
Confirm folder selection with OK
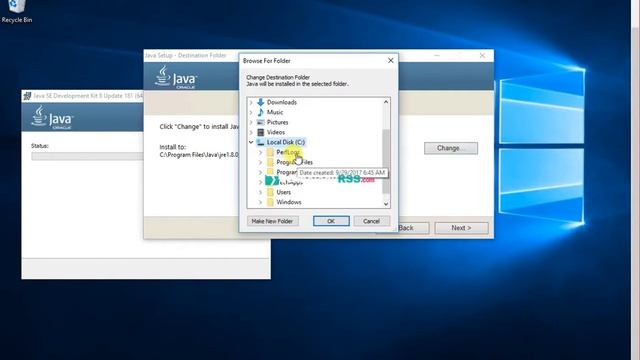(331, 221)
